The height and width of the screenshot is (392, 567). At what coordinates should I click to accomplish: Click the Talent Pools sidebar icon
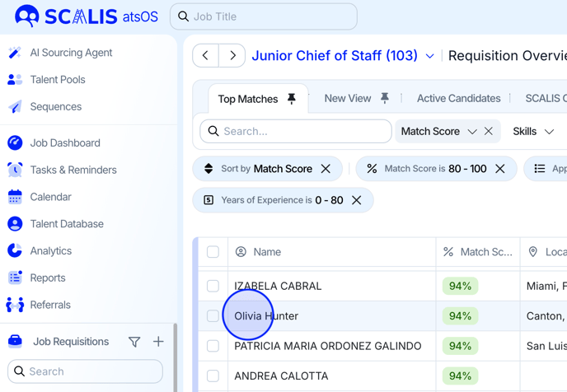15,80
